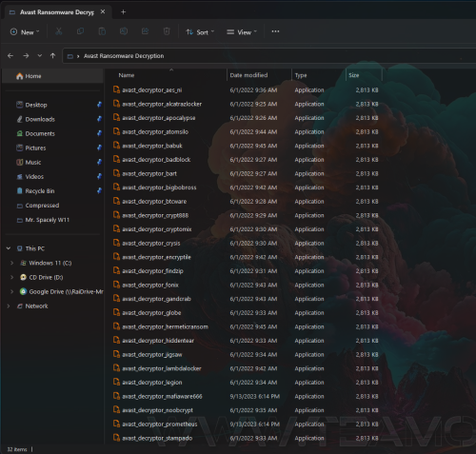Select file avast_decryptor_aes_ni
476x454 pixels.
[152, 90]
